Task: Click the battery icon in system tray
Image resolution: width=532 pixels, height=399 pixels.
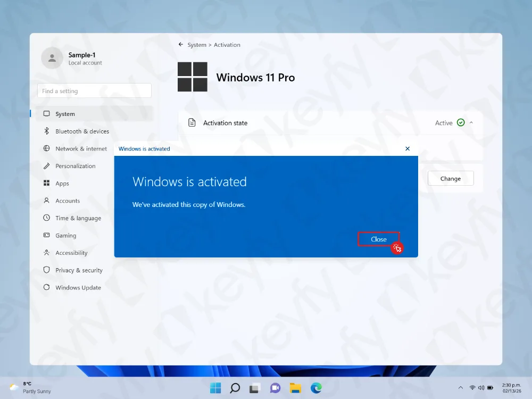Action: pyautogui.click(x=491, y=387)
